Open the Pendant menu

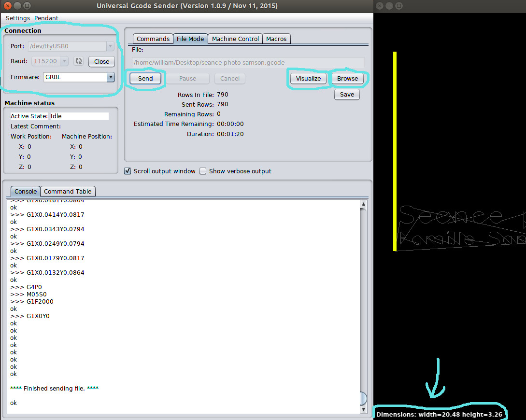pyautogui.click(x=46, y=18)
